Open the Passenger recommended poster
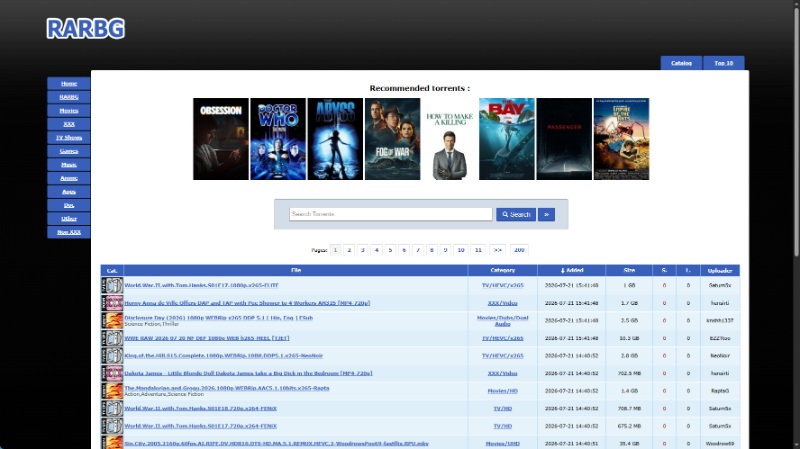Screen dimensions: 800x449 564,139
